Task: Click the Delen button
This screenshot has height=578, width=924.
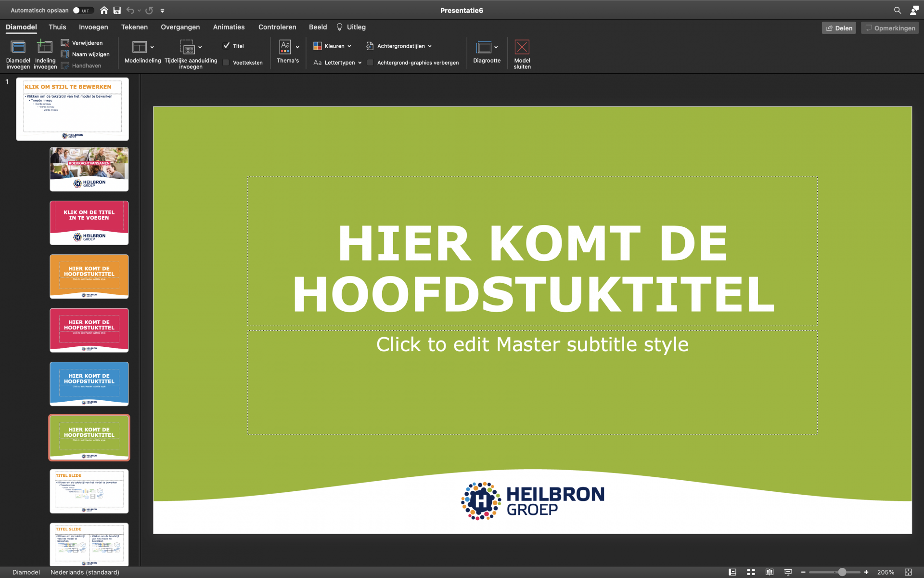Action: [x=839, y=28]
